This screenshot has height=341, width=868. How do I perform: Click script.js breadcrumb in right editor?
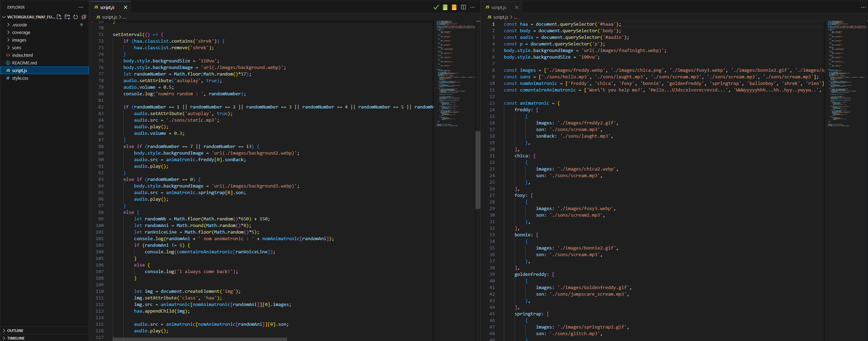(501, 17)
